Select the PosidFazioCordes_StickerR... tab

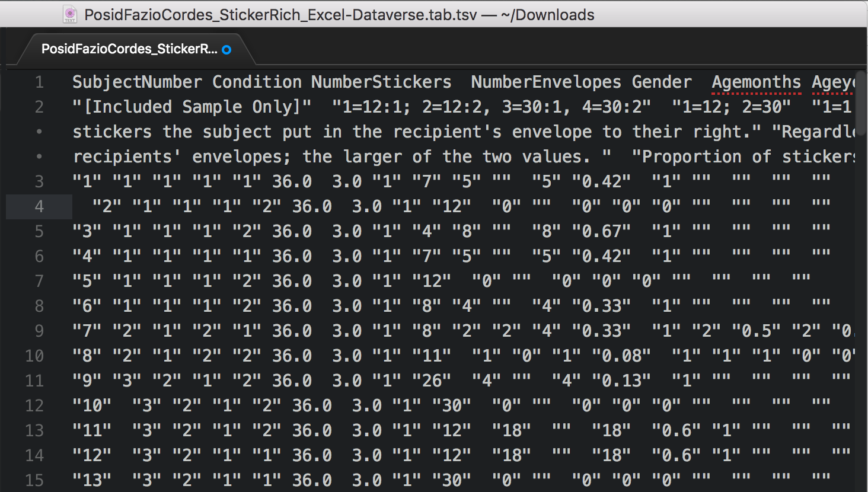pyautogui.click(x=129, y=49)
